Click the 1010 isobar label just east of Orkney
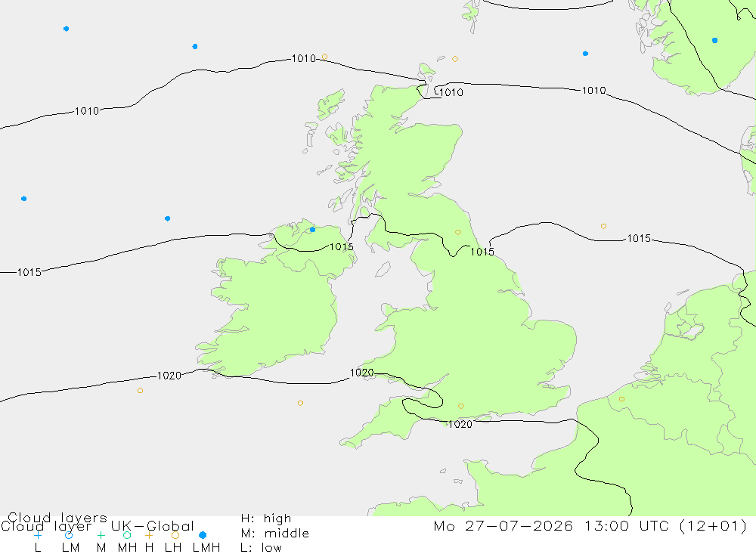 point(451,92)
